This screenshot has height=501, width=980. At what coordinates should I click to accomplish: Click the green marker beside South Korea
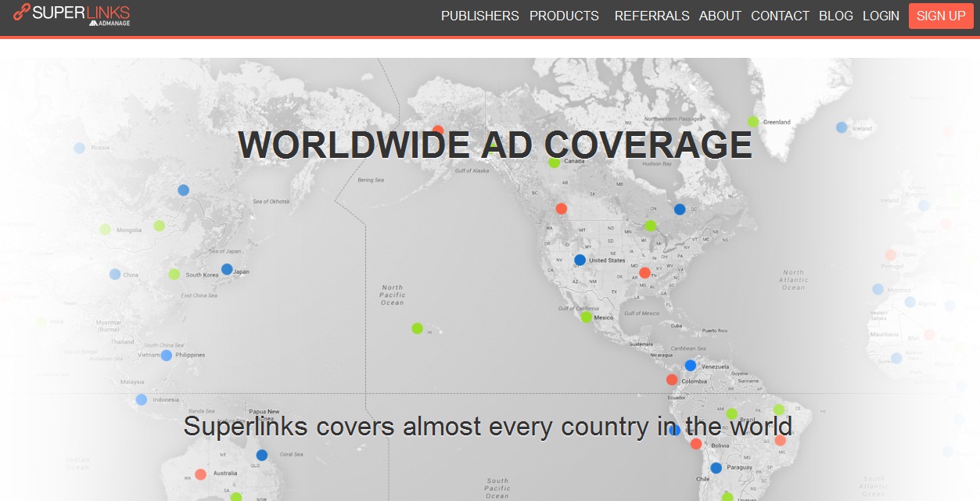point(174,274)
